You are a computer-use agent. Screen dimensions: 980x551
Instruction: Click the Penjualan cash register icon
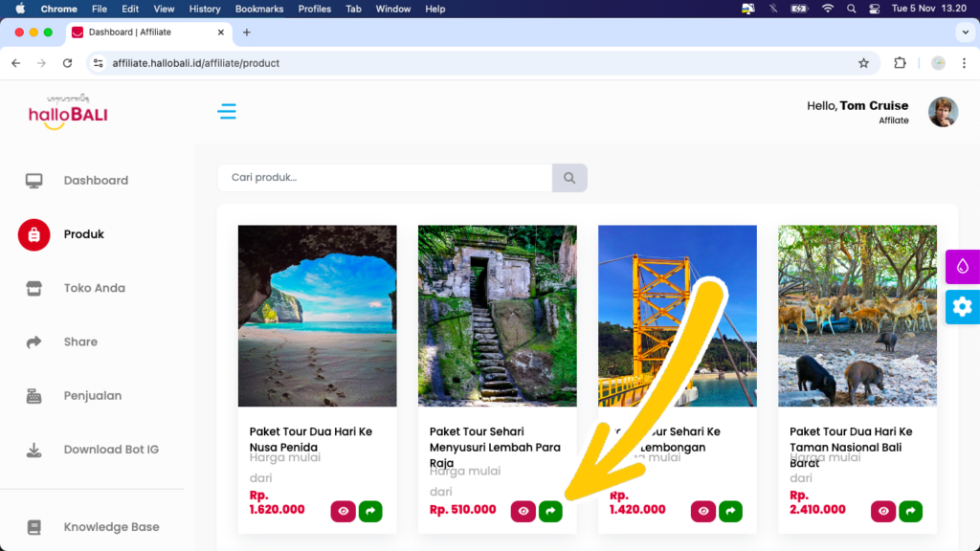click(33, 395)
